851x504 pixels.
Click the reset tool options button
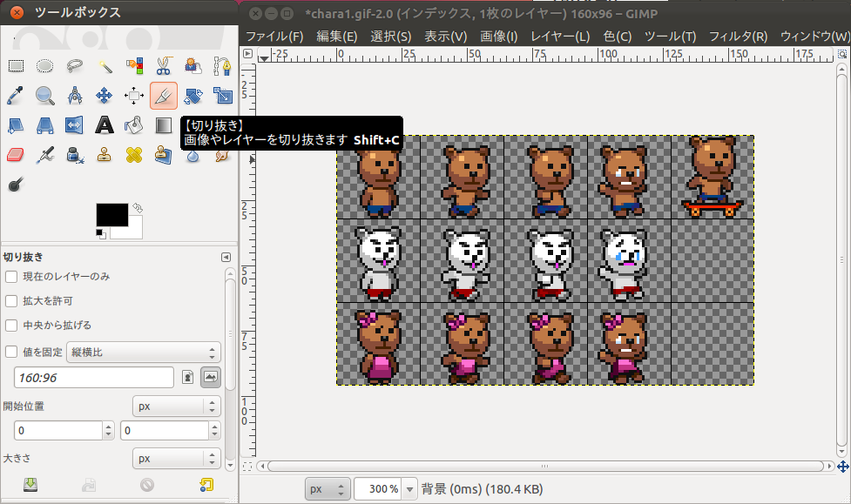[206, 485]
